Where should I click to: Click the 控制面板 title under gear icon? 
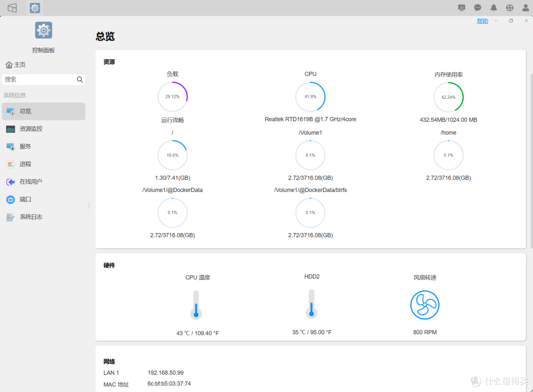click(x=43, y=50)
